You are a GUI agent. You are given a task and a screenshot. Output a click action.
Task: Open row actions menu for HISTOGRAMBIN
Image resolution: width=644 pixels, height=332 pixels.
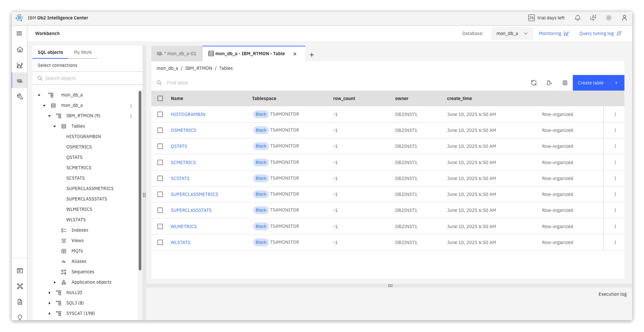[x=615, y=114]
